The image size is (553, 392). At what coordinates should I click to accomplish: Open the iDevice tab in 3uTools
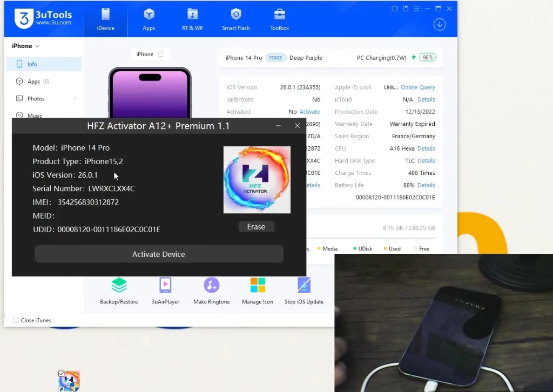tap(105, 20)
